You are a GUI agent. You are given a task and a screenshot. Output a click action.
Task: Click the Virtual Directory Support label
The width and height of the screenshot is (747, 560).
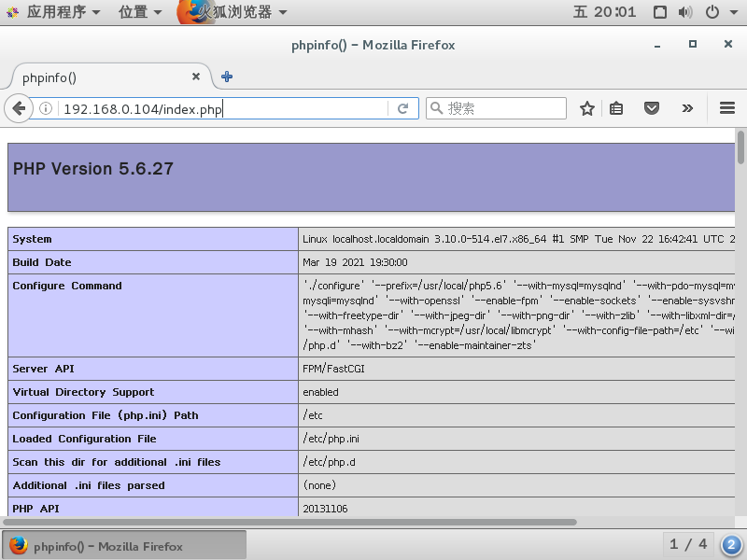[83, 392]
